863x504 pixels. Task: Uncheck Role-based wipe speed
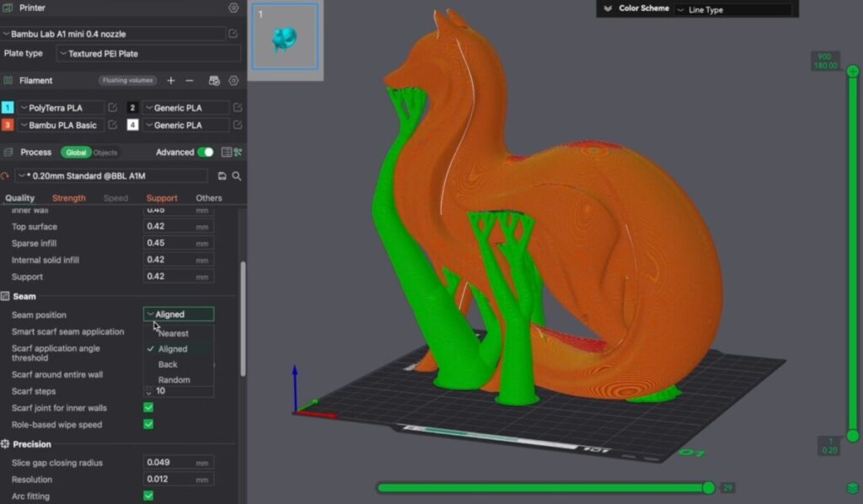(148, 425)
